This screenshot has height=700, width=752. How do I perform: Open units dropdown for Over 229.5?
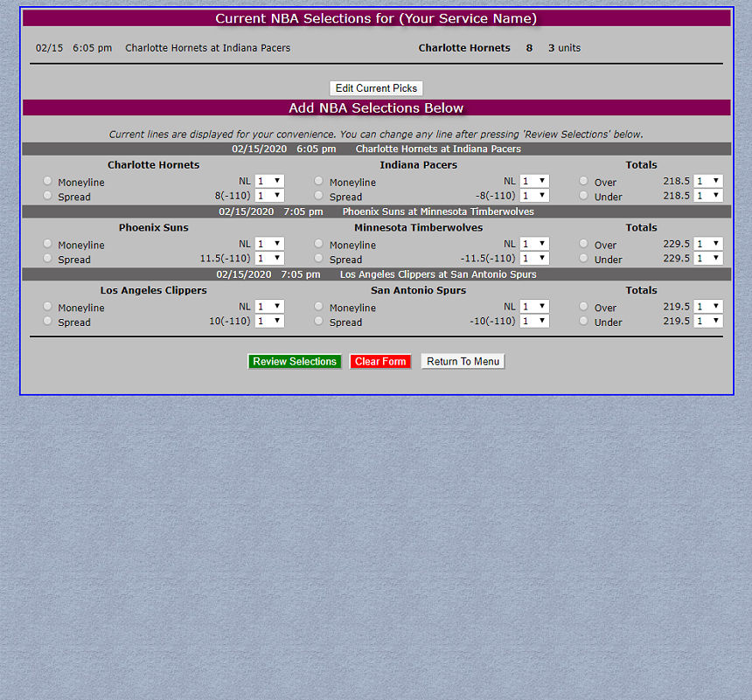708,244
